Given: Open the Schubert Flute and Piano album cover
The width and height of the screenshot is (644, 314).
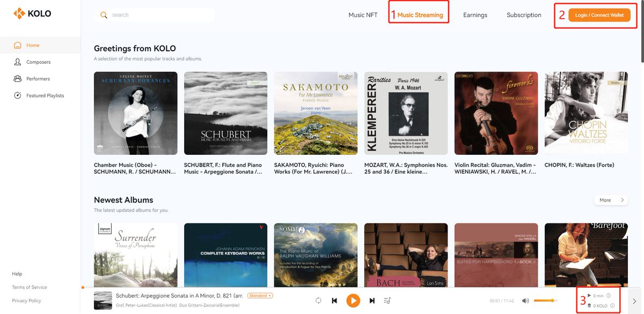Looking at the screenshot, I should coord(225,113).
